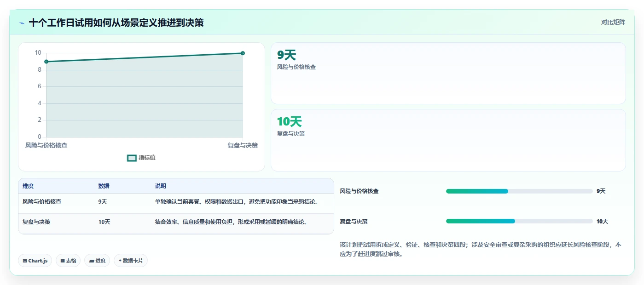Click the Chart.js tag chip
The image size is (644, 285).
coord(35,261)
